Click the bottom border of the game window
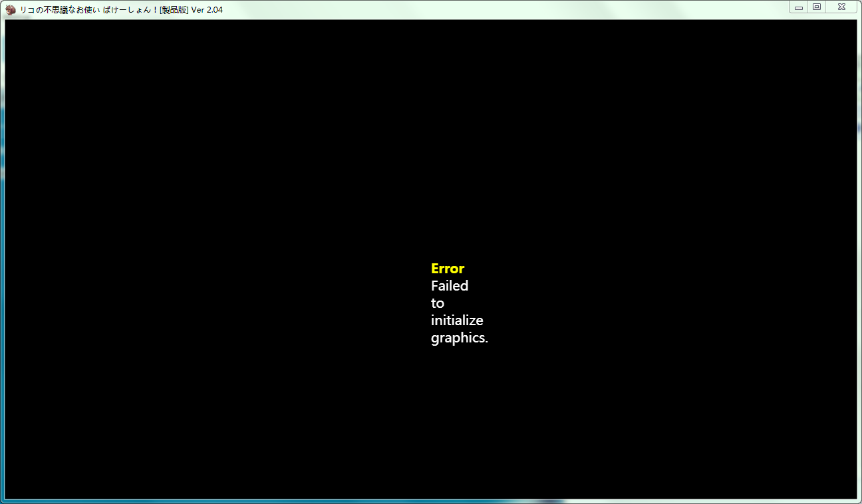 [x=431, y=501]
